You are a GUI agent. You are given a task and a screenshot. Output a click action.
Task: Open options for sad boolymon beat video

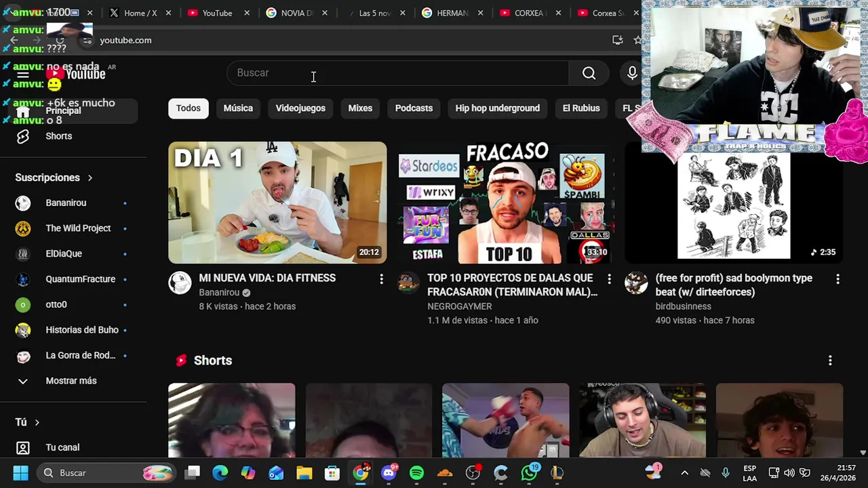click(x=837, y=279)
